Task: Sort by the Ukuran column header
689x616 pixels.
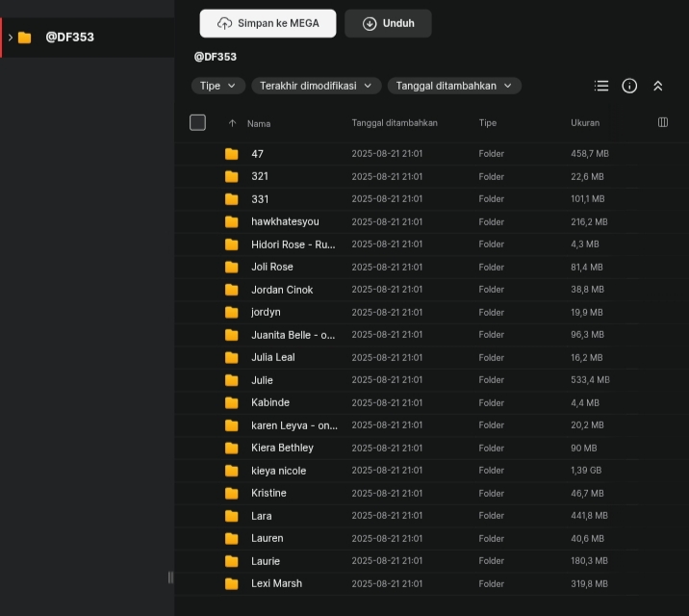Action: click(x=585, y=123)
